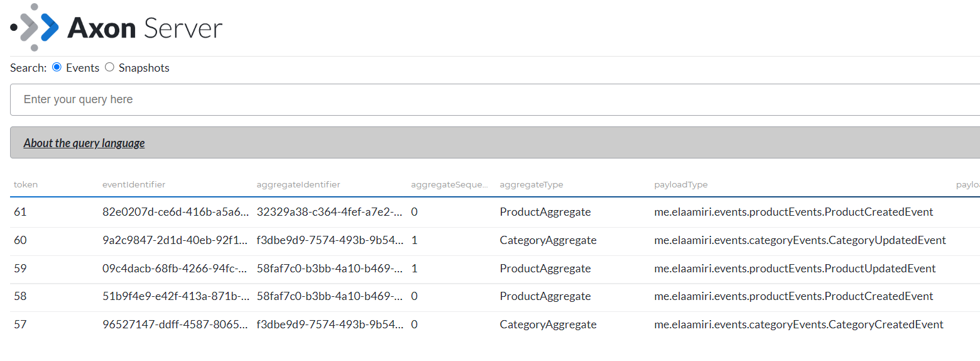This screenshot has width=980, height=361.
Task: Click the CategoryUpdatedEvent payload type
Action: click(800, 240)
